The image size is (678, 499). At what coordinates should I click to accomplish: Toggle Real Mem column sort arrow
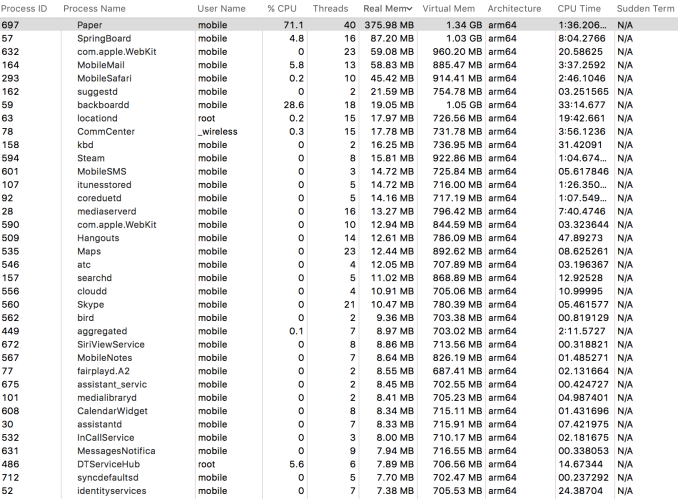[409, 9]
